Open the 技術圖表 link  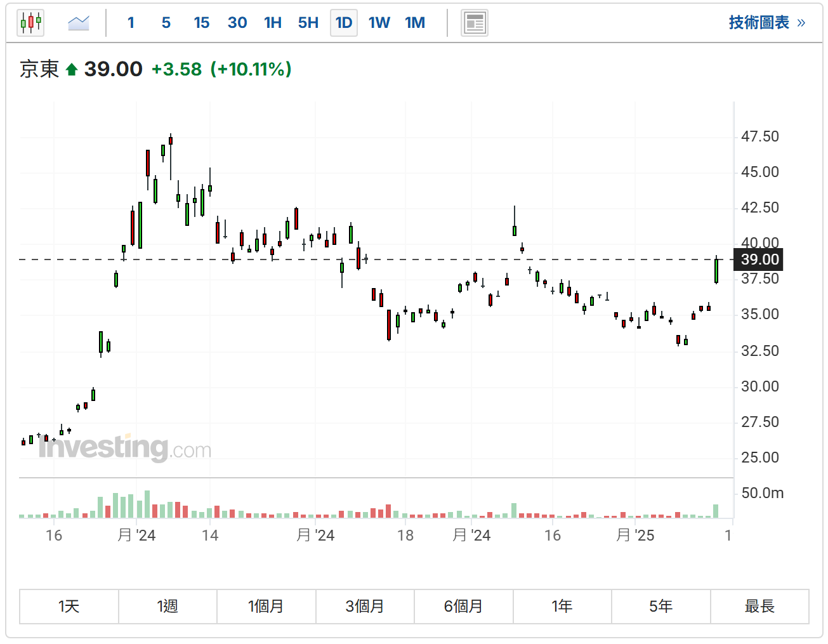pos(766,23)
